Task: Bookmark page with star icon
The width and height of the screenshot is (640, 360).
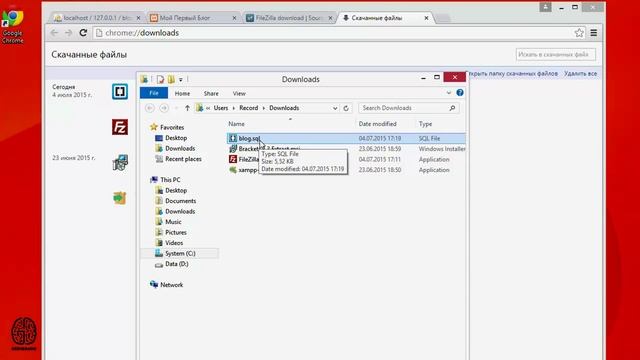Action: (x=579, y=33)
